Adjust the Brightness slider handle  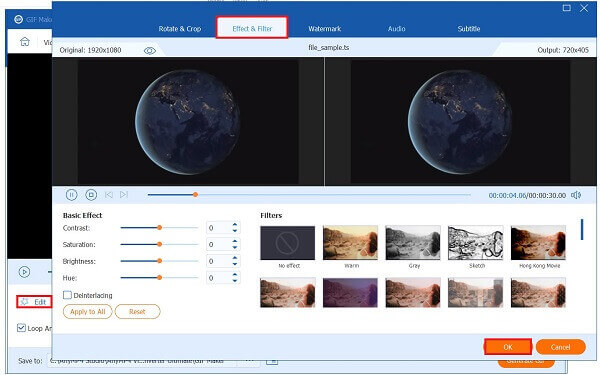coord(159,261)
